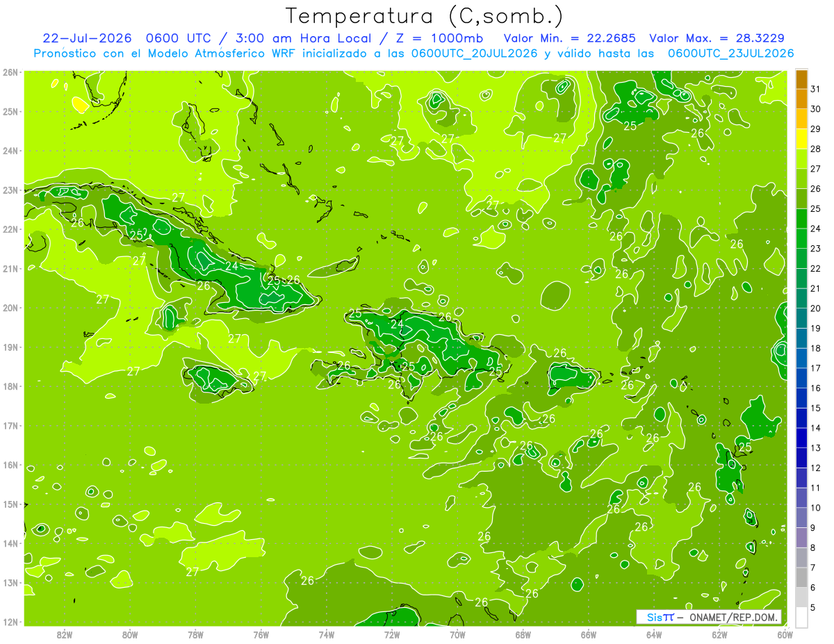
Task: Click the title 'Temperatura (C,somb.)'
Action: 425,16
